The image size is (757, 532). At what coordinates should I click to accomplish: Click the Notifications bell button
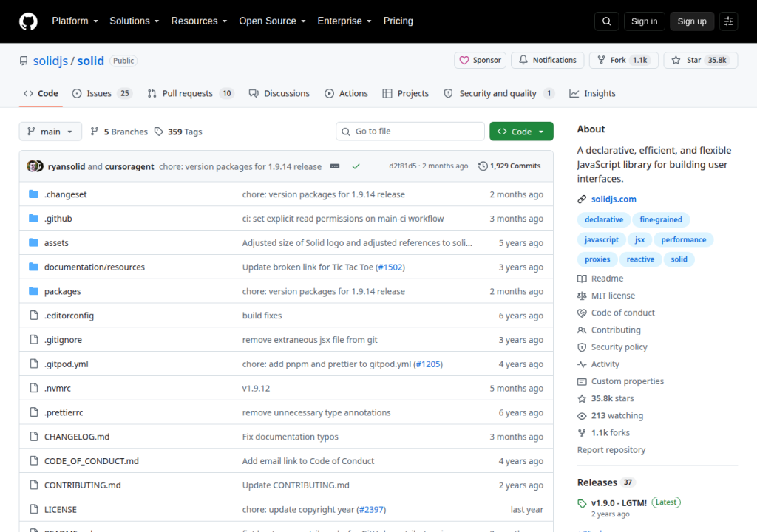tap(548, 61)
